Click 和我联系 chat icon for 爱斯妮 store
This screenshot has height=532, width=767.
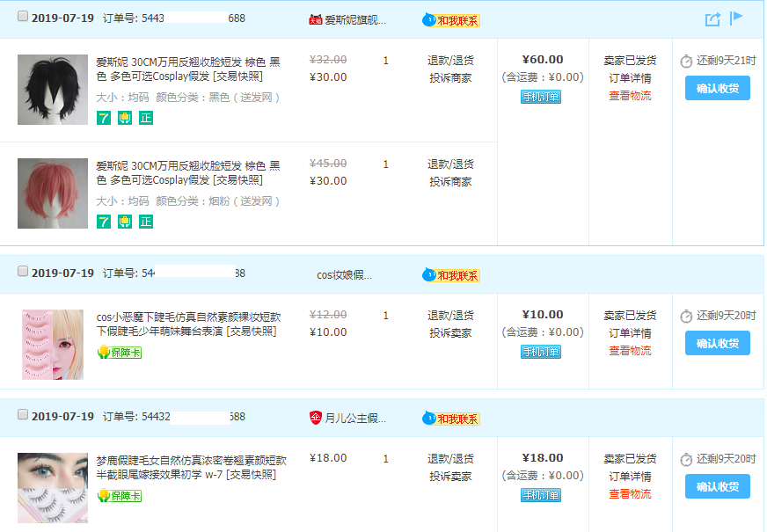450,19
